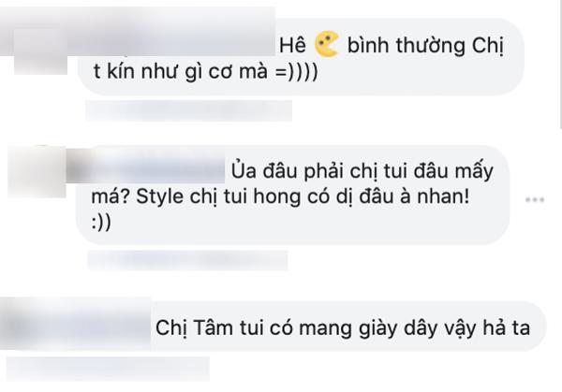
Task: Click the Pac-Man emoji in first comment
Action: point(327,44)
